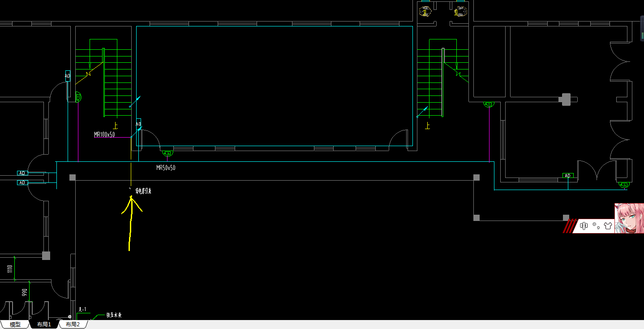
Task: Click the MR100x50 label text
Action: pos(104,134)
